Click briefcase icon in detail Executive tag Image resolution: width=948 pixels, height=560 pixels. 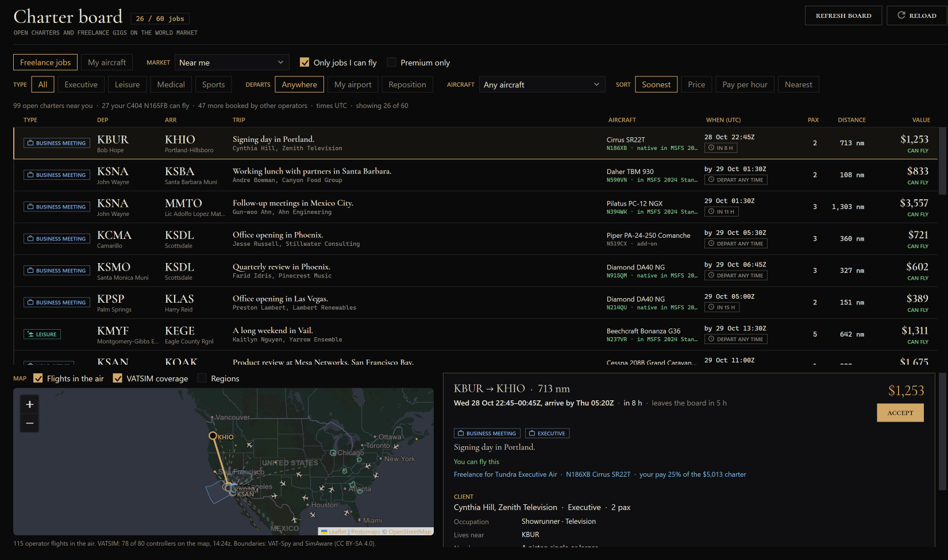point(532,433)
